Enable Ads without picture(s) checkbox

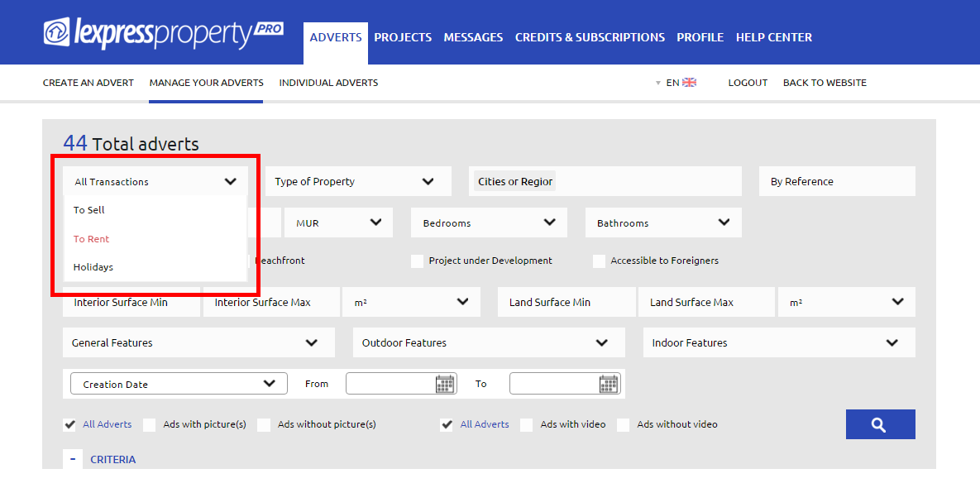point(264,425)
